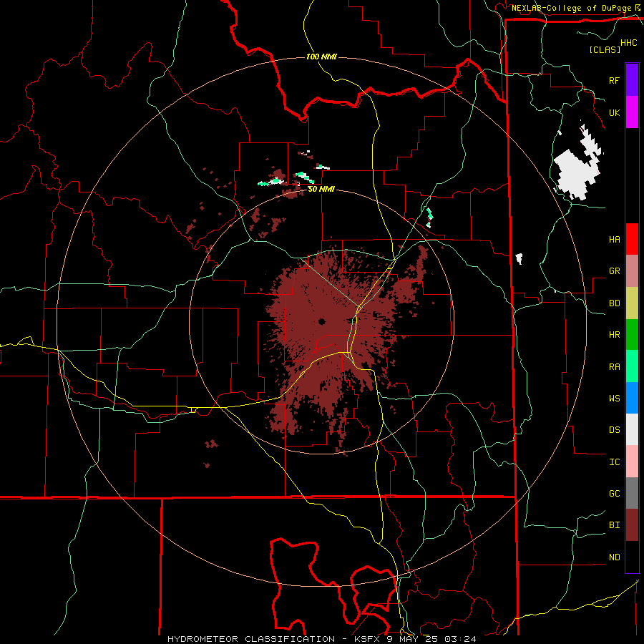Screen dimensions: 644x644
Task: Click the '100 NMI' range ring label
Action: (321, 57)
